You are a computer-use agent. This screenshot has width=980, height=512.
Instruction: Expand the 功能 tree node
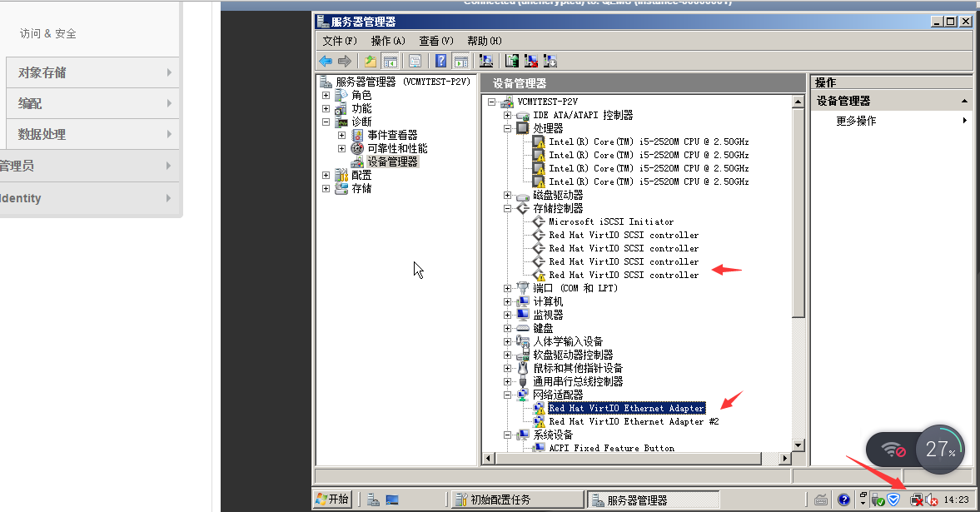(x=326, y=109)
